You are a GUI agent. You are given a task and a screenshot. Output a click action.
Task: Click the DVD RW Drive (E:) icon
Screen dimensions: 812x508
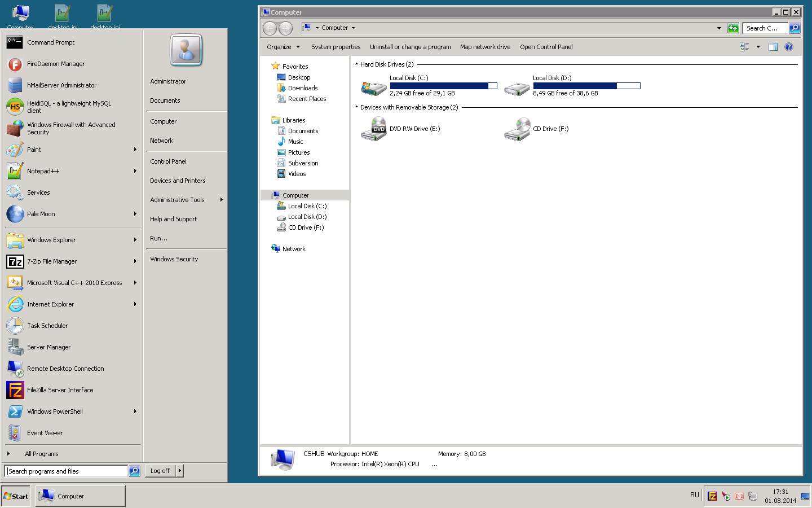point(373,129)
